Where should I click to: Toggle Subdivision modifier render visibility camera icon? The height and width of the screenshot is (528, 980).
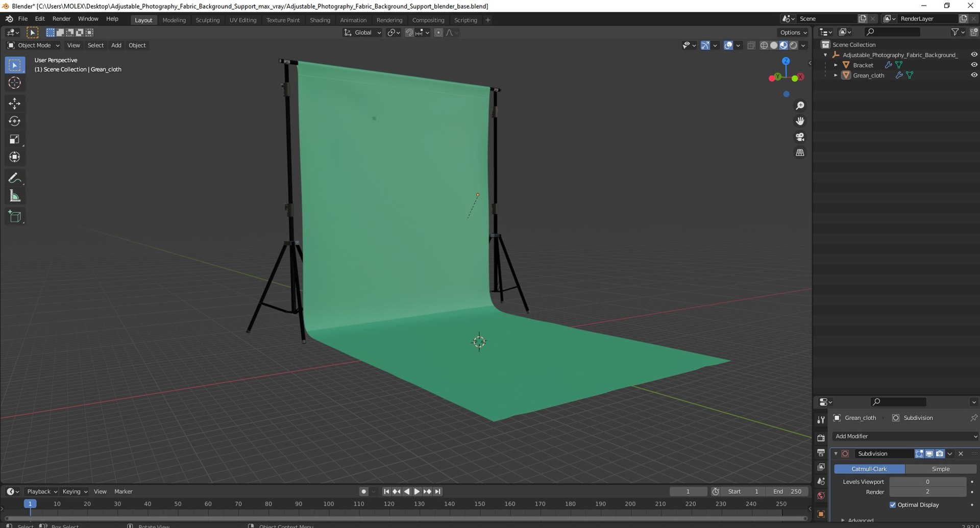940,454
